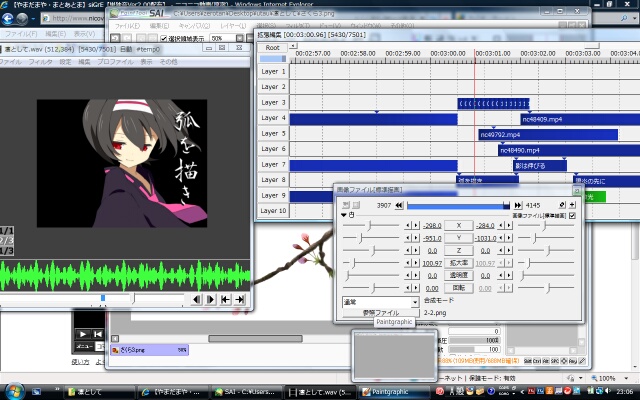
Task: Click the left X value -298.0
Action: 432,226
